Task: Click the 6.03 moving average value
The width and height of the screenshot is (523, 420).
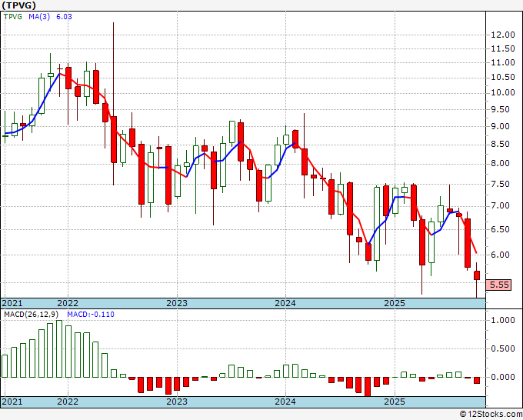Action: 64,16
